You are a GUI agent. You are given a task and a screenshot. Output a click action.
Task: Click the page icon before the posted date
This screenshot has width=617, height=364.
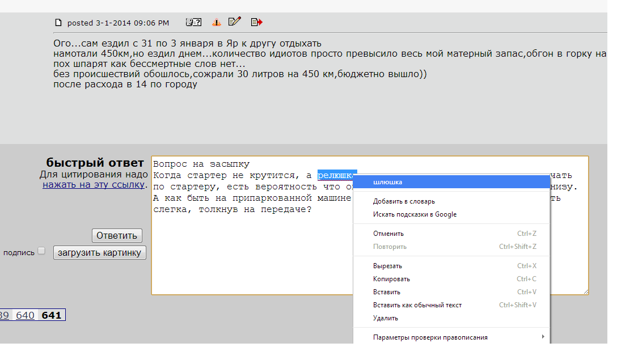coord(58,23)
